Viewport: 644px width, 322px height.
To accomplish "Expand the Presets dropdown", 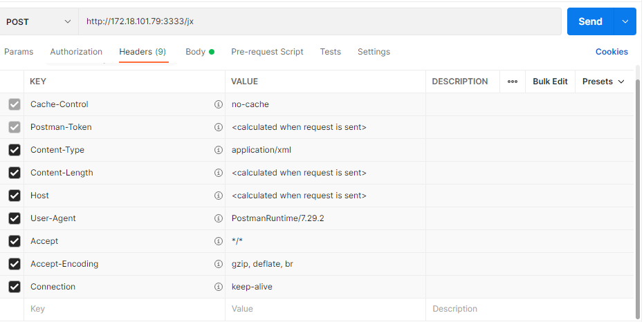I will 603,82.
